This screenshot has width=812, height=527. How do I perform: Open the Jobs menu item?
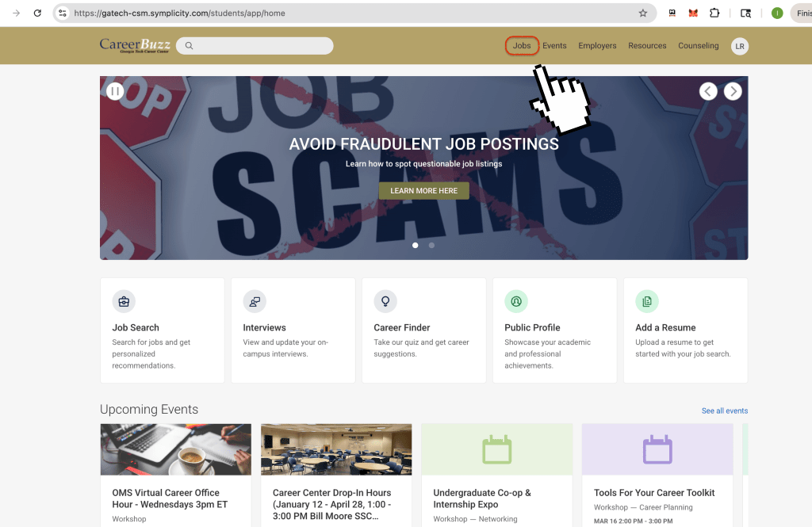(x=522, y=45)
